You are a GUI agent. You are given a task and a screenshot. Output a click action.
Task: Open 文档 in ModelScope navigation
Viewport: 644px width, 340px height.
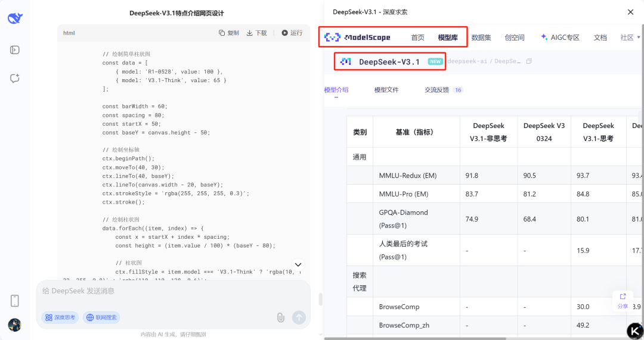[600, 38]
